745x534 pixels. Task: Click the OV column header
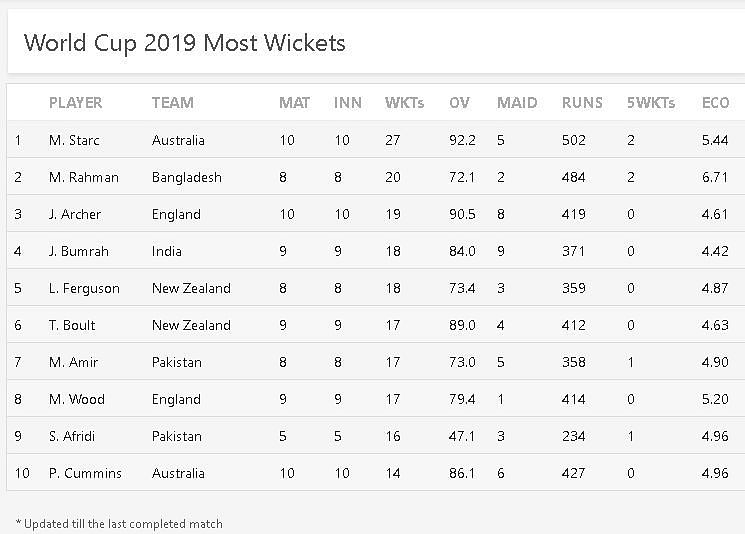point(459,103)
